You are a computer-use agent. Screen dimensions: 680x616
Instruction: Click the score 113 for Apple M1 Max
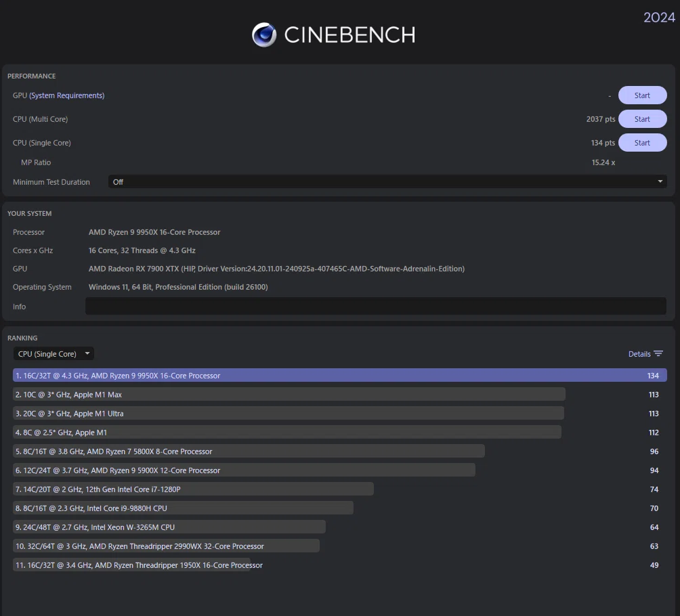click(654, 395)
